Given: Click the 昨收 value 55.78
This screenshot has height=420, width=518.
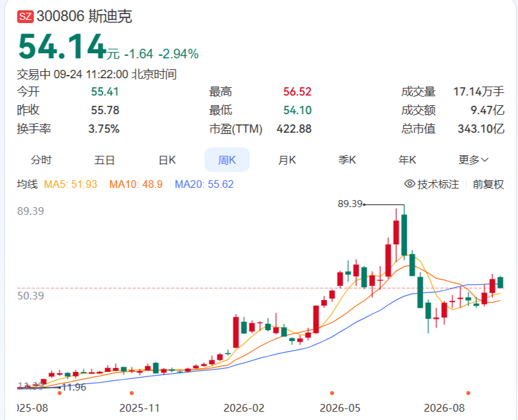Looking at the screenshot, I should pos(104,110).
